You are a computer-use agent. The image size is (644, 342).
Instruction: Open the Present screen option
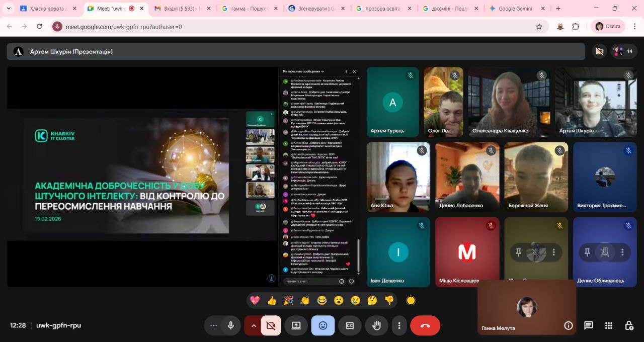pos(296,325)
